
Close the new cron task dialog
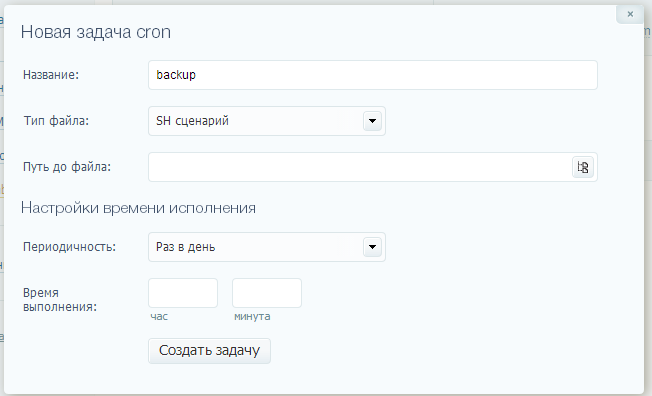630,15
